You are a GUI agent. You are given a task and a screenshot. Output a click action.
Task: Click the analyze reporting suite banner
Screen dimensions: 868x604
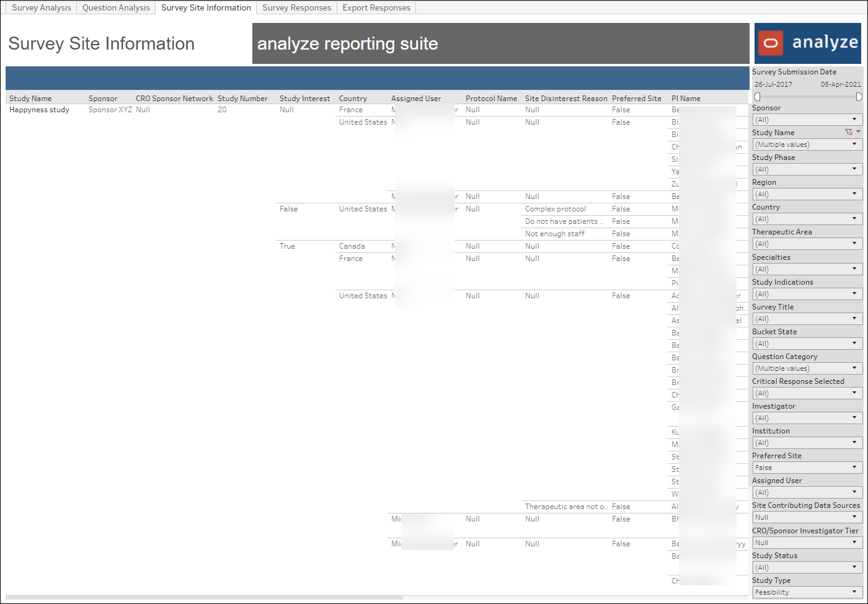click(x=501, y=43)
